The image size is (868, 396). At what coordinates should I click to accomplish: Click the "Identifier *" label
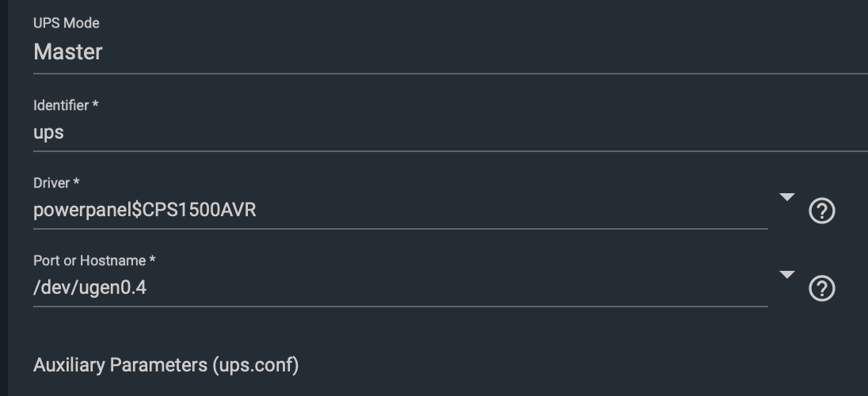65,105
